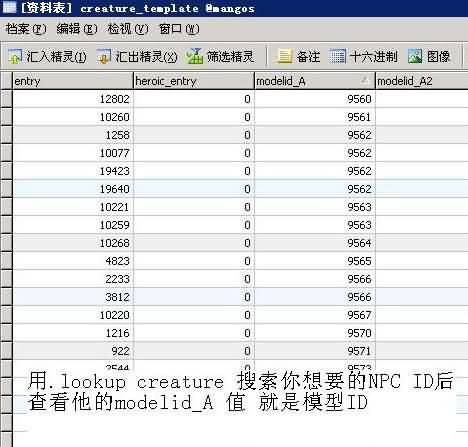Open the 汇出精灵 export wizard icon
The height and width of the screenshot is (447, 468).
point(104,56)
